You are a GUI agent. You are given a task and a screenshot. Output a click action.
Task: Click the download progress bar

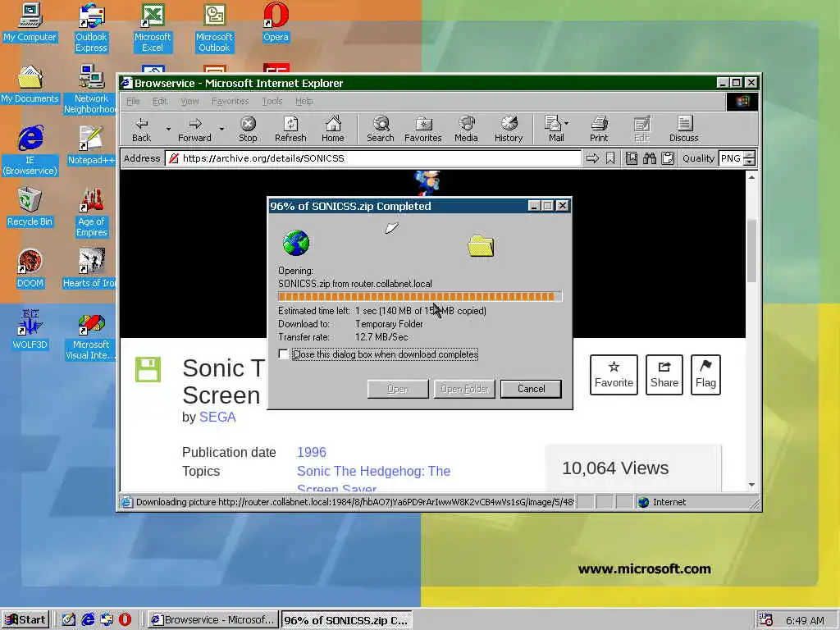click(419, 296)
